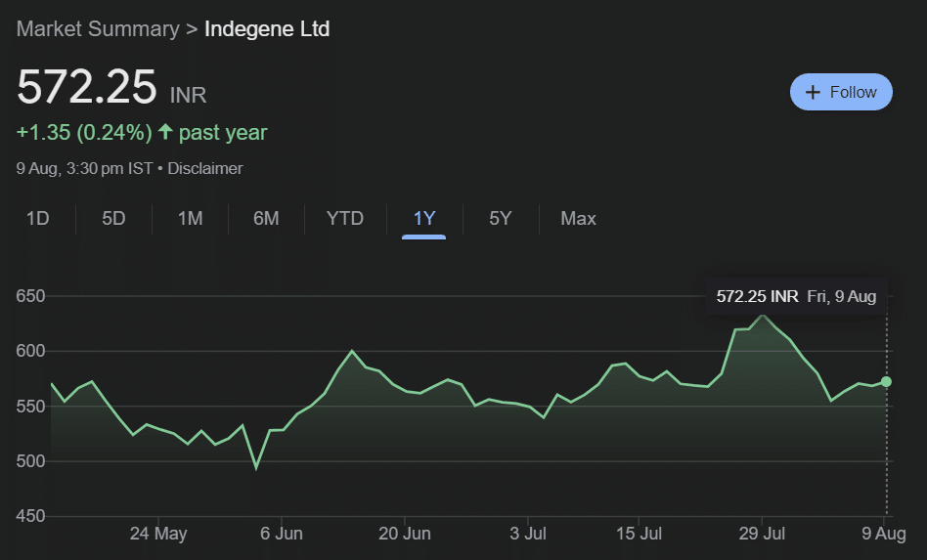This screenshot has height=560, width=927.
Task: Switch to the 5D range tab
Action: 113,219
